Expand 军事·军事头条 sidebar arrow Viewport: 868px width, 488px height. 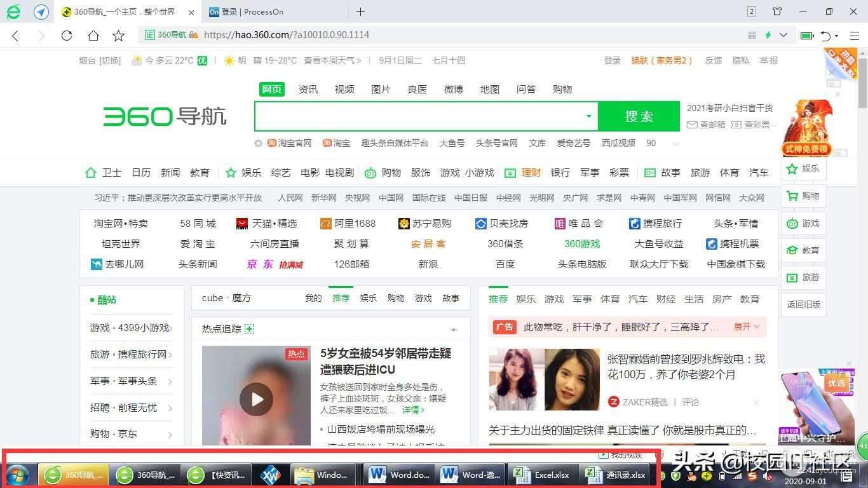[170, 381]
